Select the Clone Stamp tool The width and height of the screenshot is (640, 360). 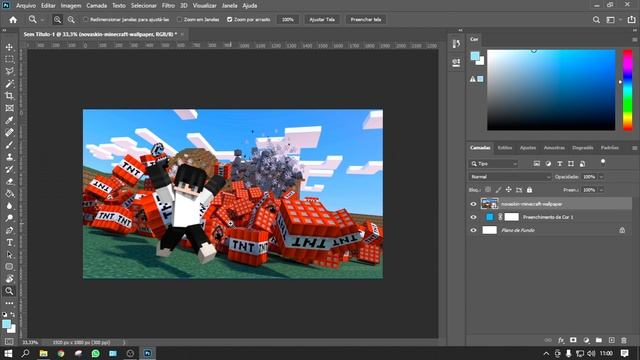pos(9,157)
